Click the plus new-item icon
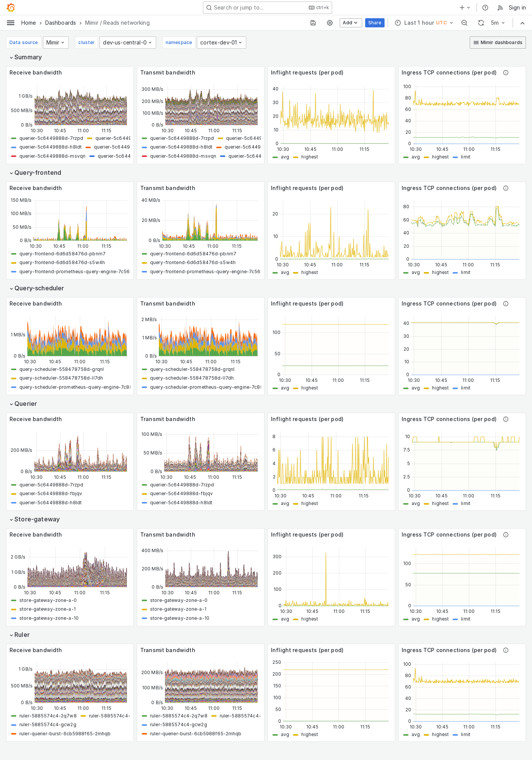Viewport: 532px width, 760px height. [462, 8]
